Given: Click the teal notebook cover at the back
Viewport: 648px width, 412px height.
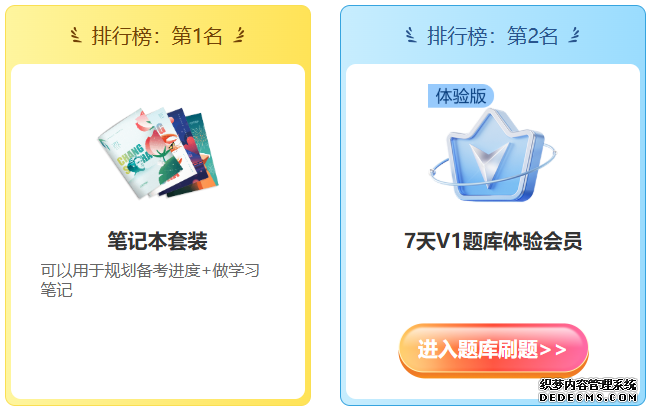Looking at the screenshot, I should [203, 147].
